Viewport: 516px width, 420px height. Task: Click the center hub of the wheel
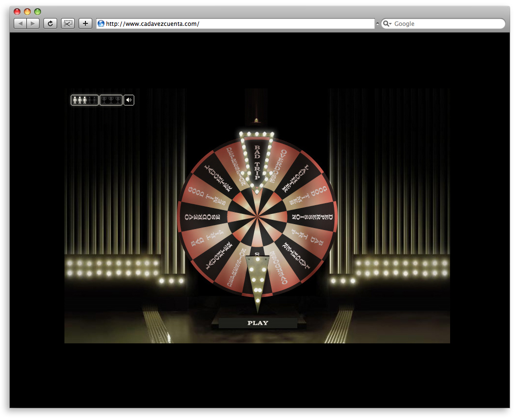[x=257, y=216]
